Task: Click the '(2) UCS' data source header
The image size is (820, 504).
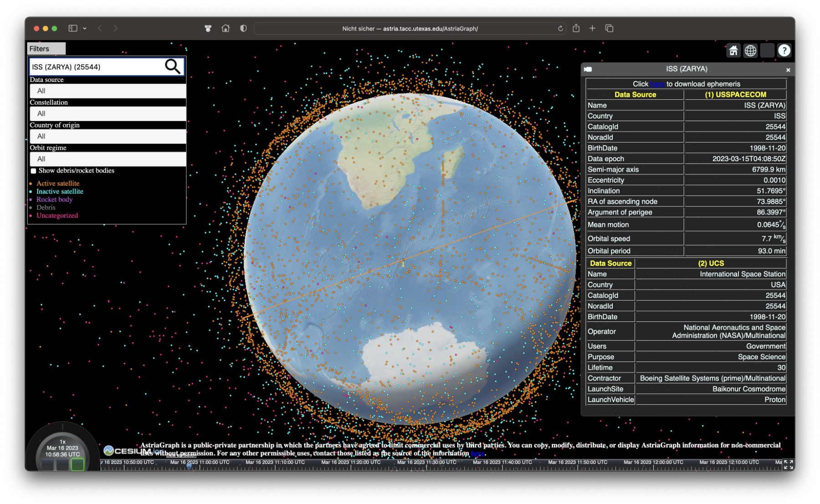Action: (711, 263)
